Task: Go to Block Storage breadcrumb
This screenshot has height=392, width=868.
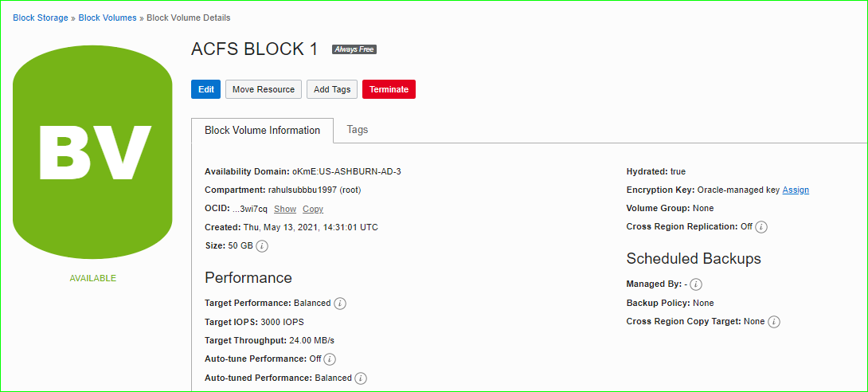Action: (41, 18)
